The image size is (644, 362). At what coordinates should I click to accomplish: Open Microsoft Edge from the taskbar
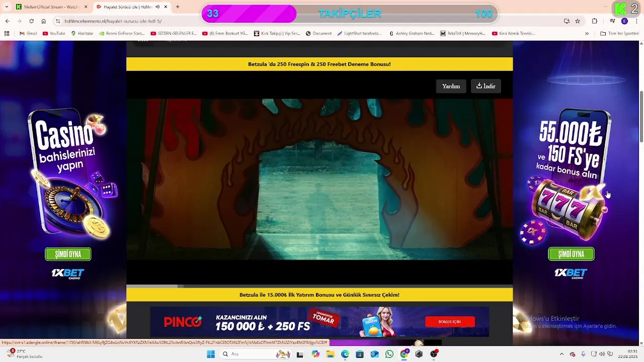[345, 354]
